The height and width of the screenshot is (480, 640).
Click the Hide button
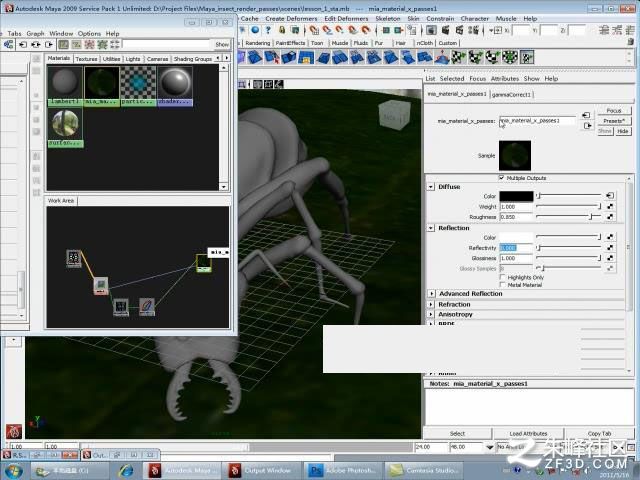coord(622,131)
